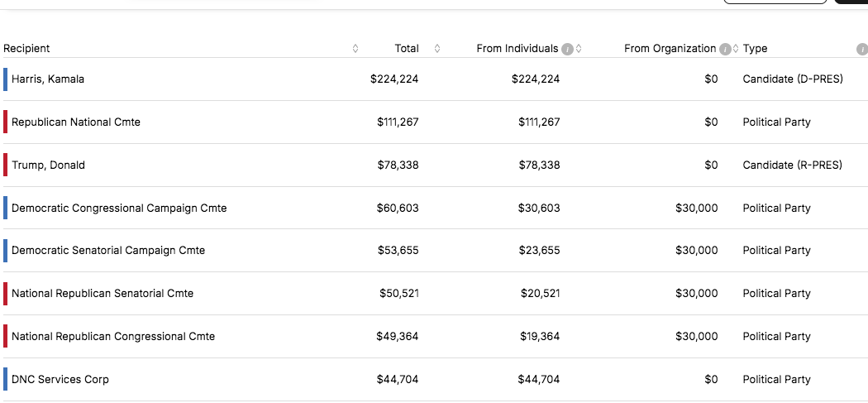This screenshot has height=403, width=868.
Task: Click red party bar beside Trump, Donald
Action: tap(5, 166)
